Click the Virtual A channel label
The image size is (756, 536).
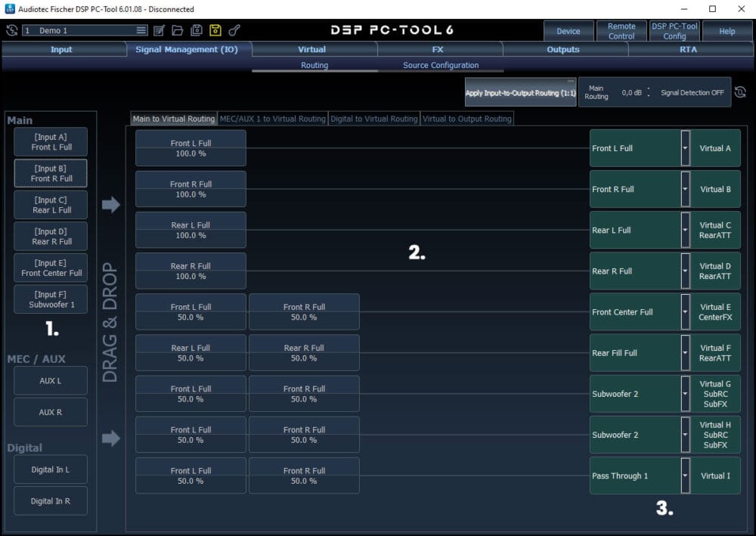coord(715,148)
